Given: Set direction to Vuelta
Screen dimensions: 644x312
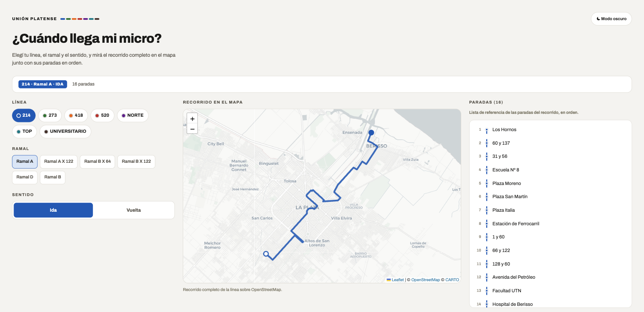Looking at the screenshot, I should pyautogui.click(x=133, y=210).
